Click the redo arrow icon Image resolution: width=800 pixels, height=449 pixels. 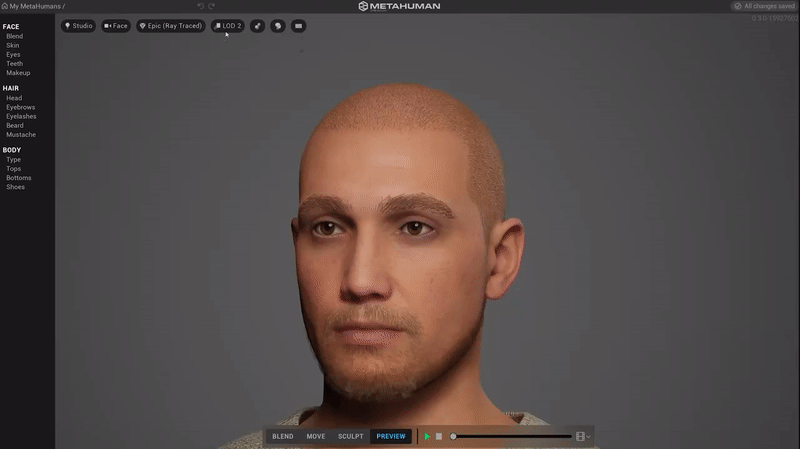pos(211,6)
